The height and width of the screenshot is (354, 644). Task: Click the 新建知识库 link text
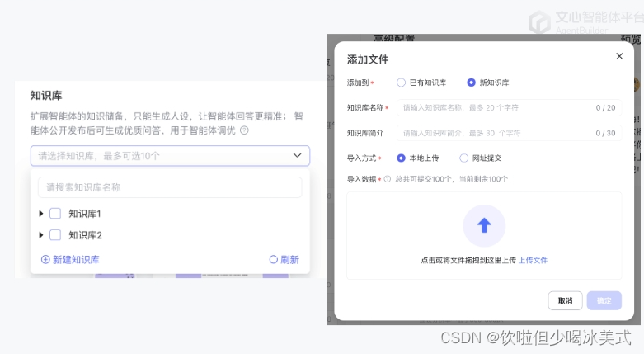coord(76,259)
